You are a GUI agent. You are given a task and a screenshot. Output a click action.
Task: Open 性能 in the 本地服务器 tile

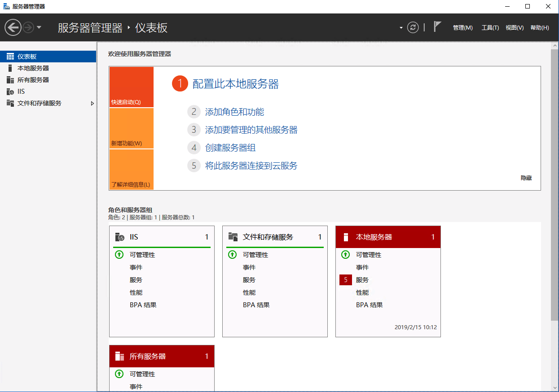(x=362, y=292)
